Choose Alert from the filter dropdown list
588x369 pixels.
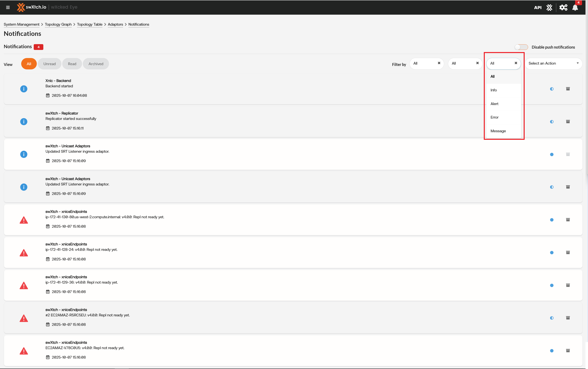click(494, 104)
